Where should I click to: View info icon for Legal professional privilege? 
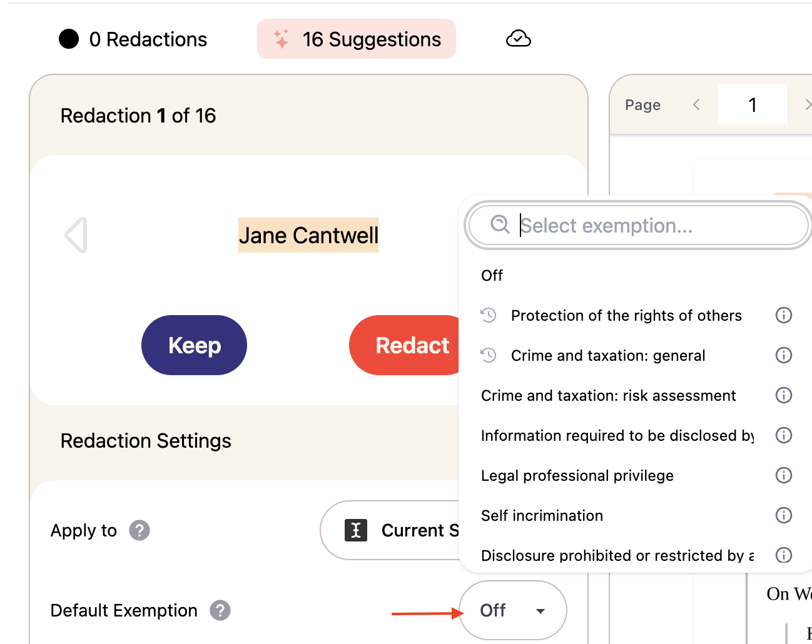[783, 475]
